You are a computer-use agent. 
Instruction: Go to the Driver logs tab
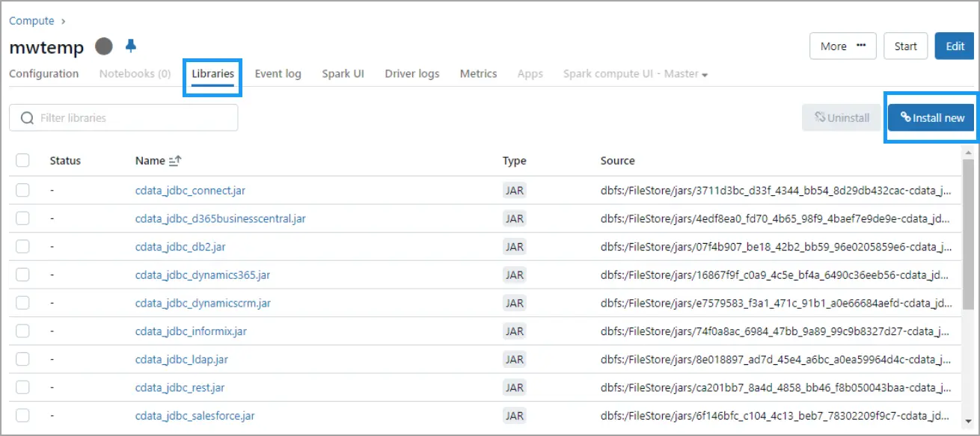point(411,74)
